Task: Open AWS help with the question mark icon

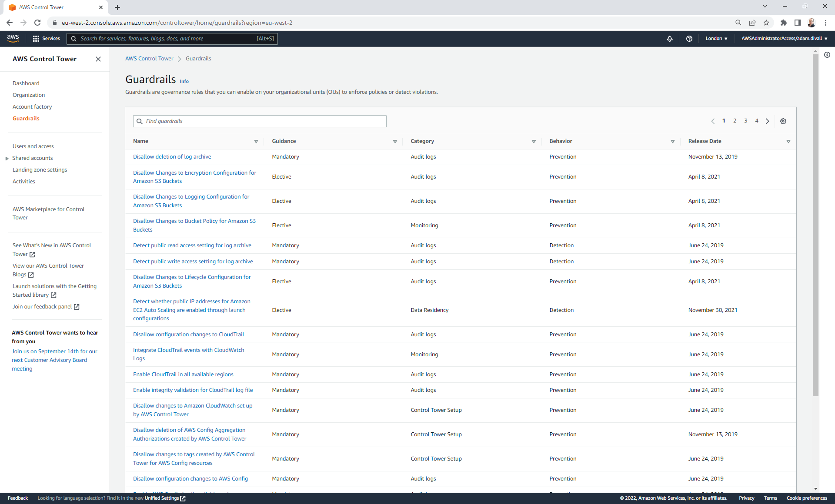Action: tap(689, 39)
